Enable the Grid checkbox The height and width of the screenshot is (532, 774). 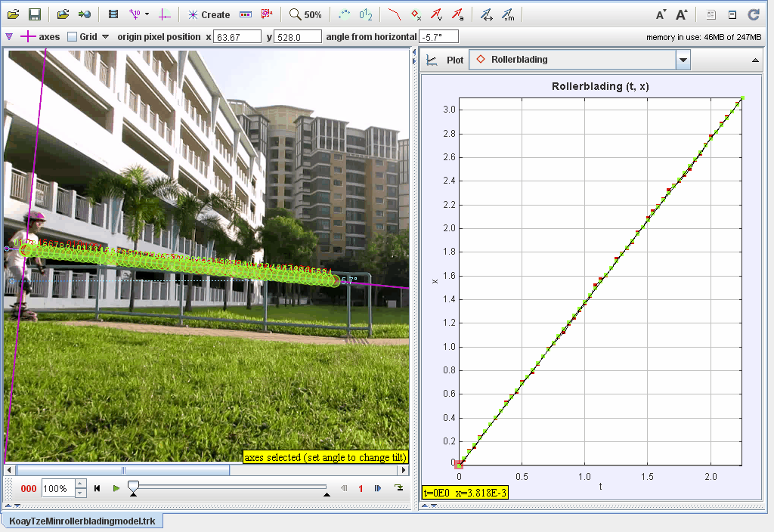[x=72, y=36]
